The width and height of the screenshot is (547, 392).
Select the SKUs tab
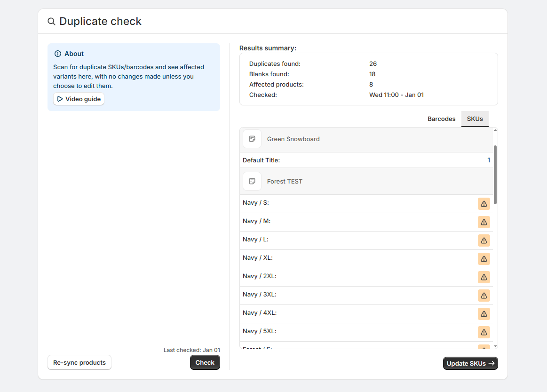click(x=475, y=119)
